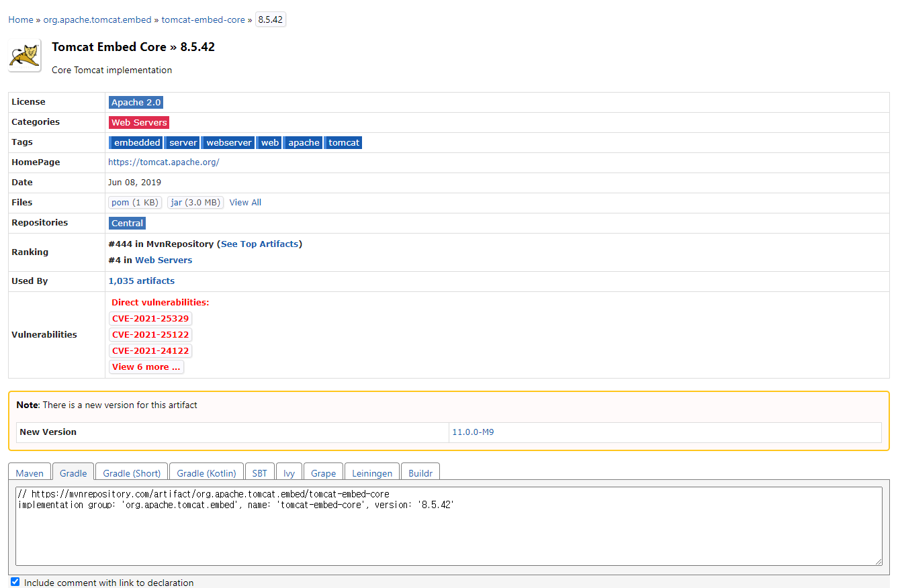
Task: Select the Gradle tab
Action: coord(73,473)
